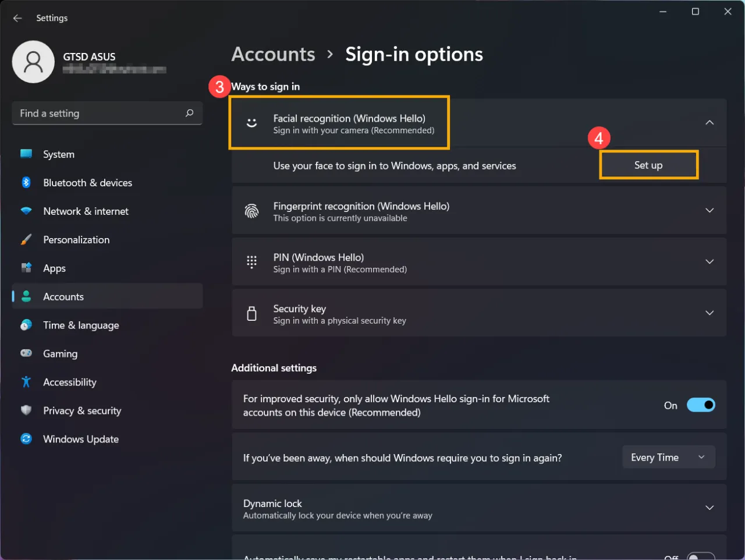Viewport: 745px width, 560px height.
Task: Click the user profile avatar for GTSD ASUS
Action: pyautogui.click(x=33, y=61)
